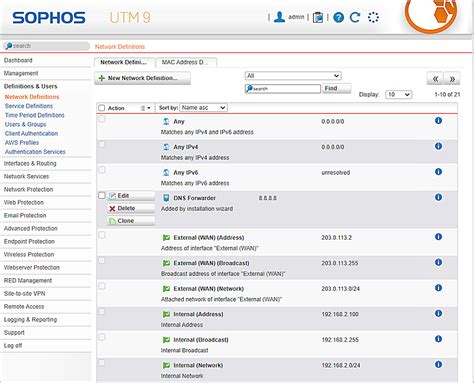Open the admin user icon

[279, 17]
